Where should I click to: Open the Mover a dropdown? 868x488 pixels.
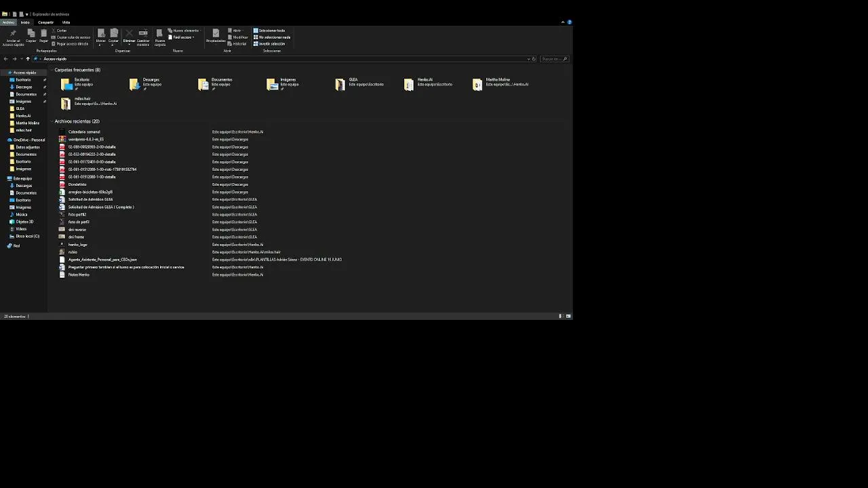tap(101, 37)
